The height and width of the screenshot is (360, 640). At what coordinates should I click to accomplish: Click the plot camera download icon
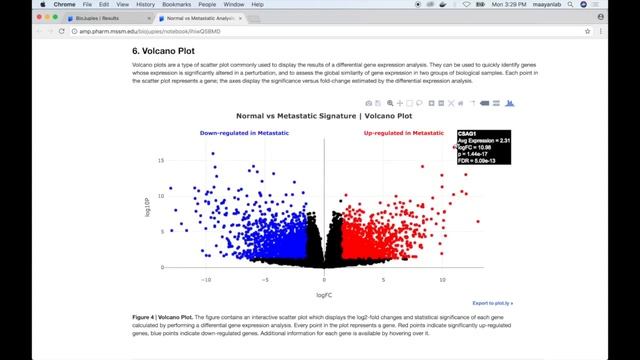(x=369, y=103)
